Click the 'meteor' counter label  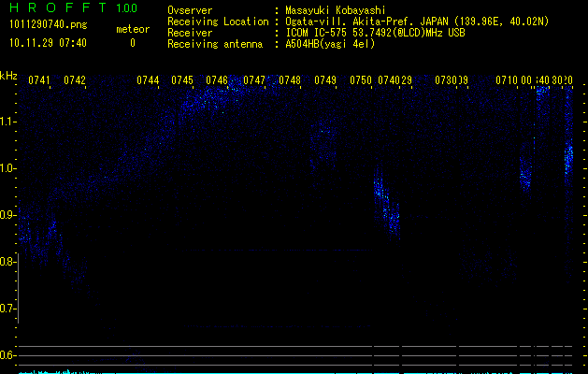click(133, 29)
